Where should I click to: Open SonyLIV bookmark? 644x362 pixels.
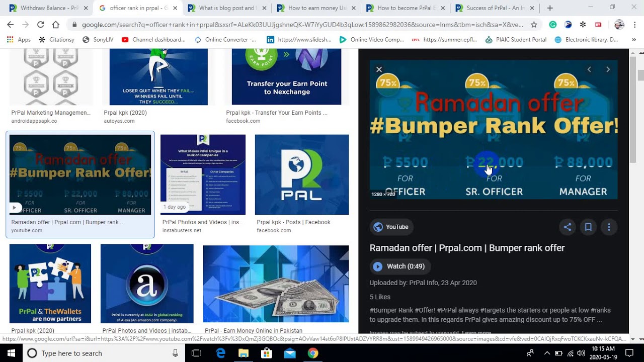point(98,40)
